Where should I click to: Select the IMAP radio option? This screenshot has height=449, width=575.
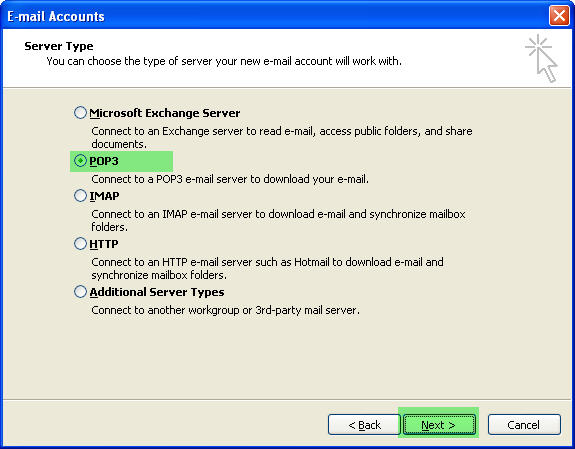(x=80, y=196)
